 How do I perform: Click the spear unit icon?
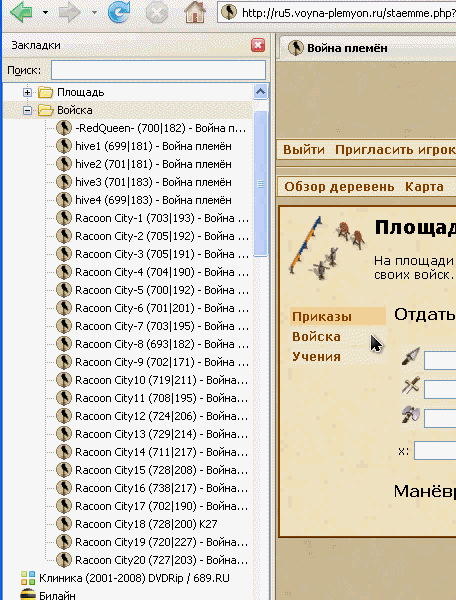pos(411,357)
